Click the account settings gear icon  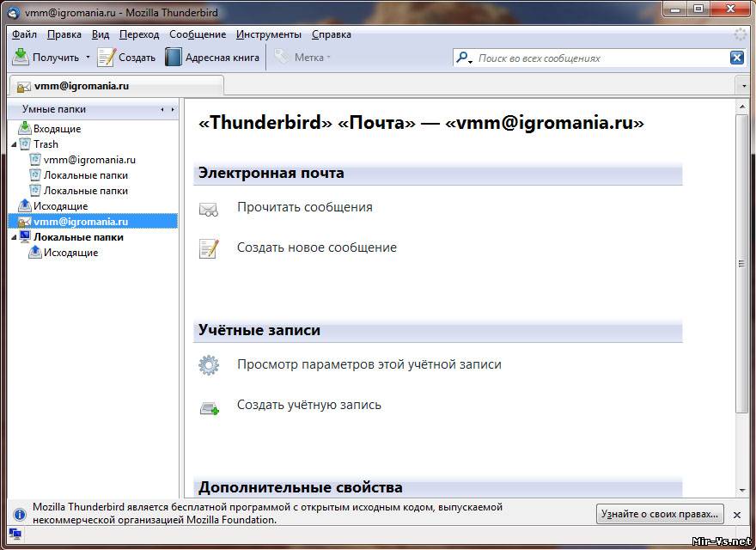tap(209, 365)
